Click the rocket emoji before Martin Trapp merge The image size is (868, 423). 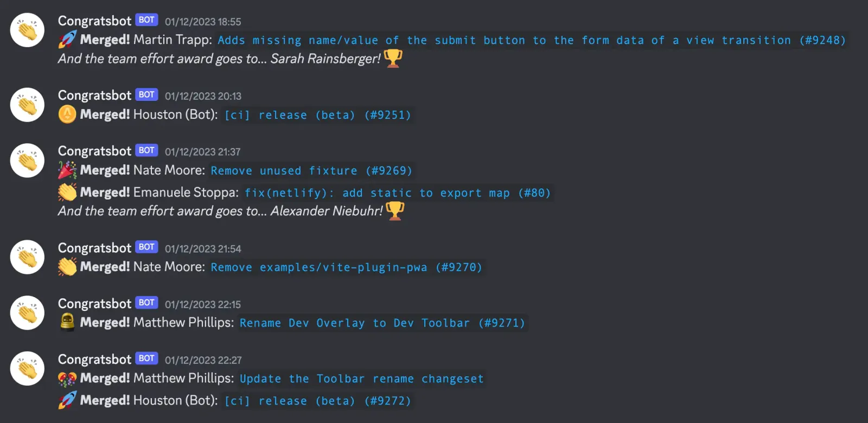click(x=67, y=40)
